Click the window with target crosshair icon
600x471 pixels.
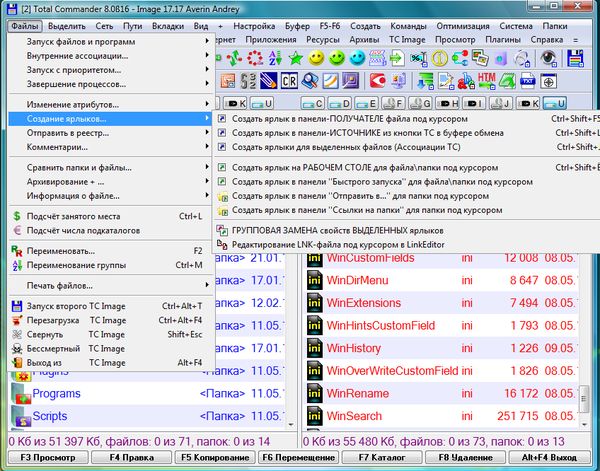coord(548,81)
